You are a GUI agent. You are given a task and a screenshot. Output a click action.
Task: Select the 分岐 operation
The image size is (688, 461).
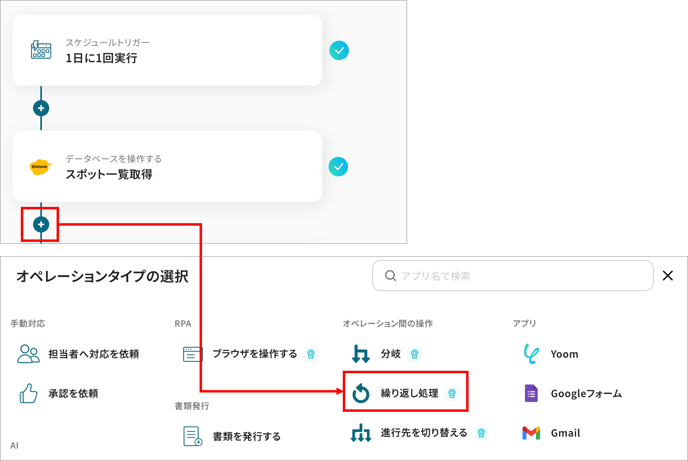pos(391,354)
